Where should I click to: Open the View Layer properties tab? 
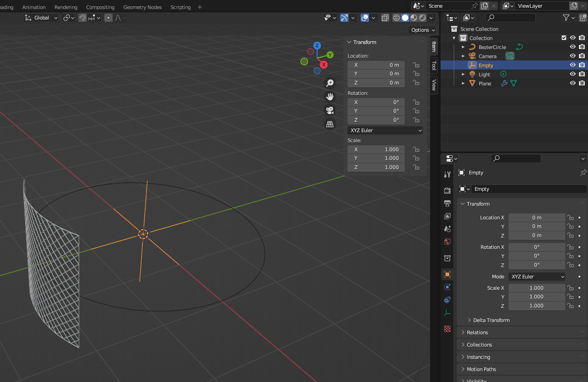447,216
